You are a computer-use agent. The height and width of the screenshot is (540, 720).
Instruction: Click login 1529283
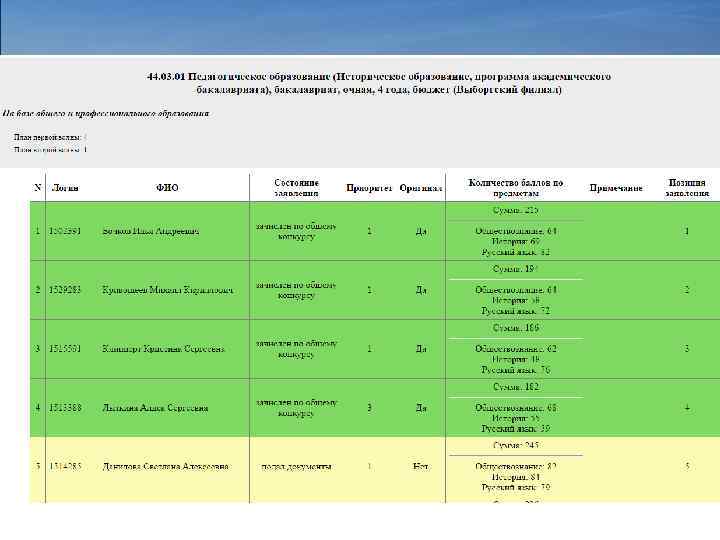pyautogui.click(x=65, y=290)
